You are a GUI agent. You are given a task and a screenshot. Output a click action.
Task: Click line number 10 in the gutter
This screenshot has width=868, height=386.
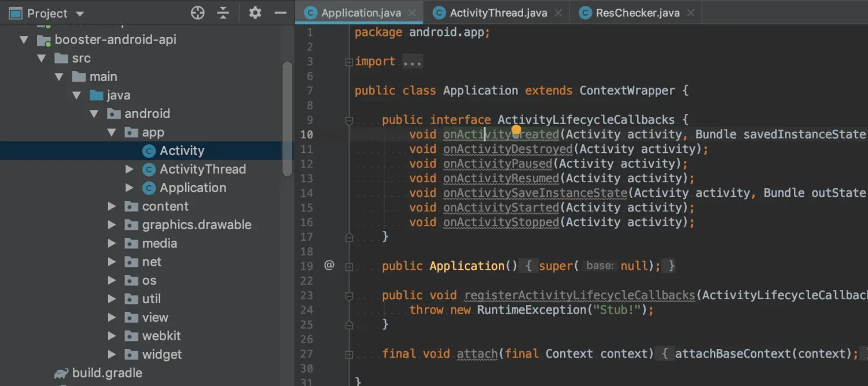[307, 135]
